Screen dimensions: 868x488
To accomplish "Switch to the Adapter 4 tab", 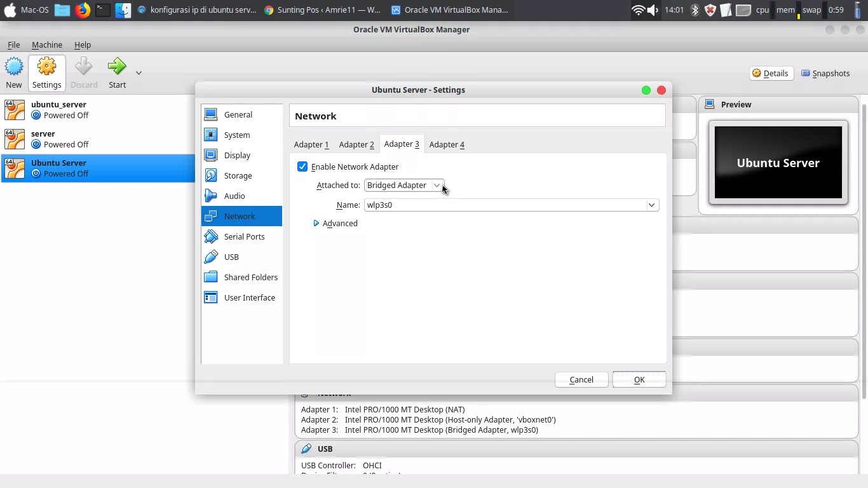I will pos(447,144).
